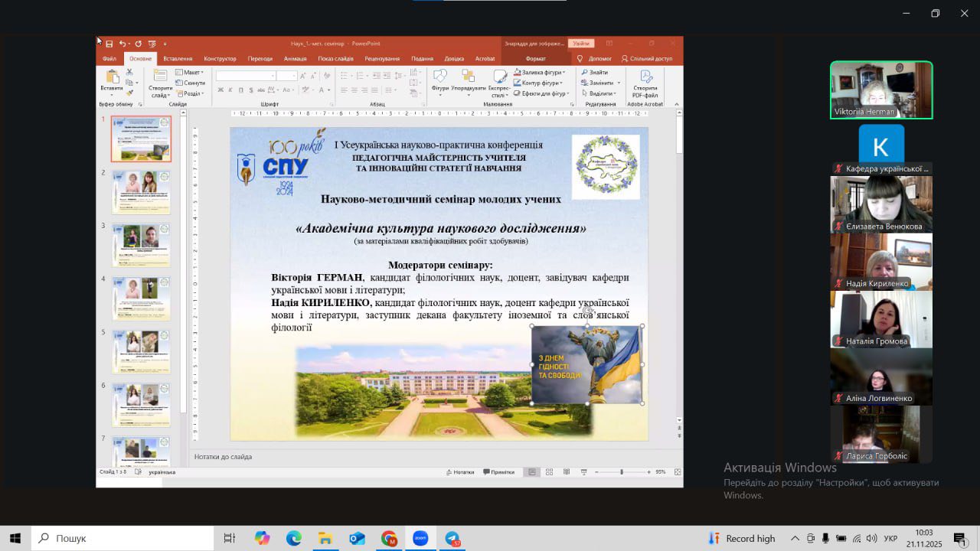Select slide 3 thumbnail in slide panel
Viewport: 980px width, 551px height.
coord(141,246)
